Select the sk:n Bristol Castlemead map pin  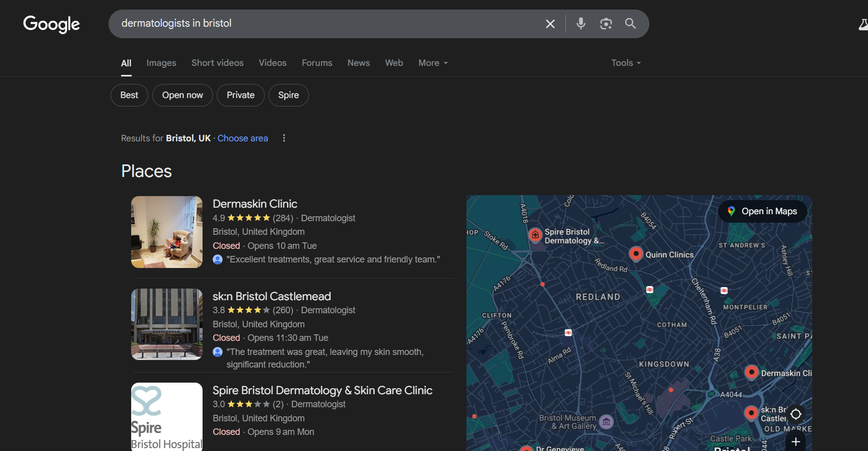tap(751, 413)
